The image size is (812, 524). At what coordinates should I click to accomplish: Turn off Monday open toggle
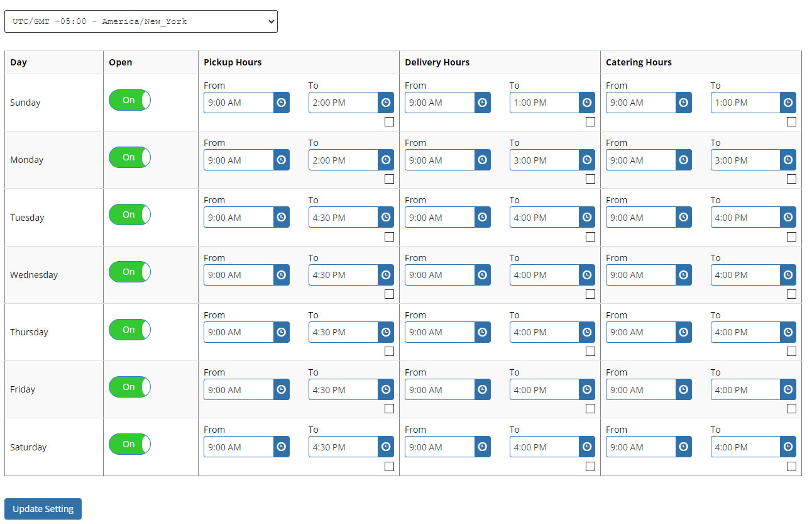pyautogui.click(x=129, y=157)
